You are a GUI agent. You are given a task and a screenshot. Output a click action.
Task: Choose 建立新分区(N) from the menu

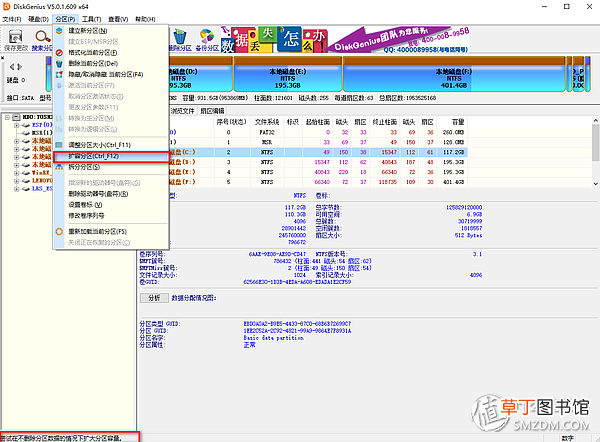tap(111, 31)
